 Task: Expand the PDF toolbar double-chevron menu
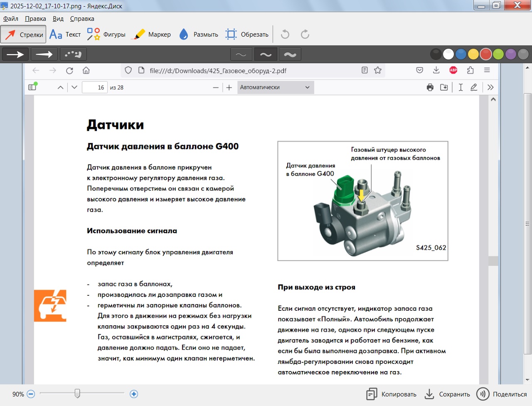[x=490, y=87]
